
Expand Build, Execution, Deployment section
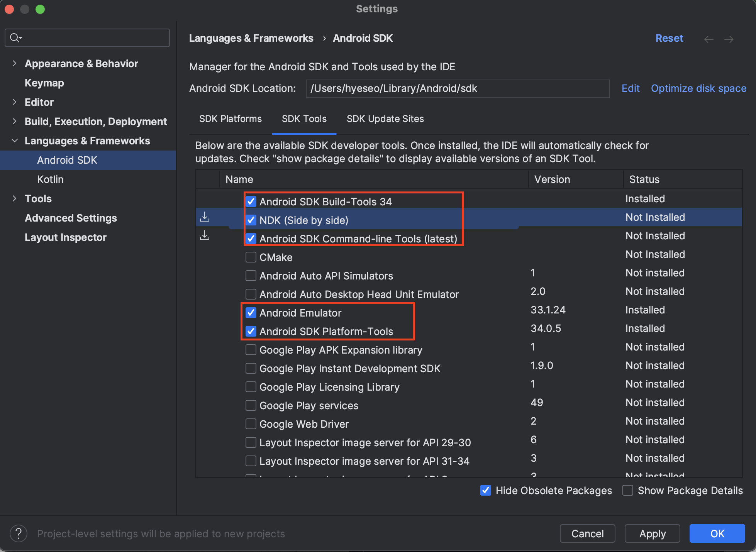[x=14, y=121]
